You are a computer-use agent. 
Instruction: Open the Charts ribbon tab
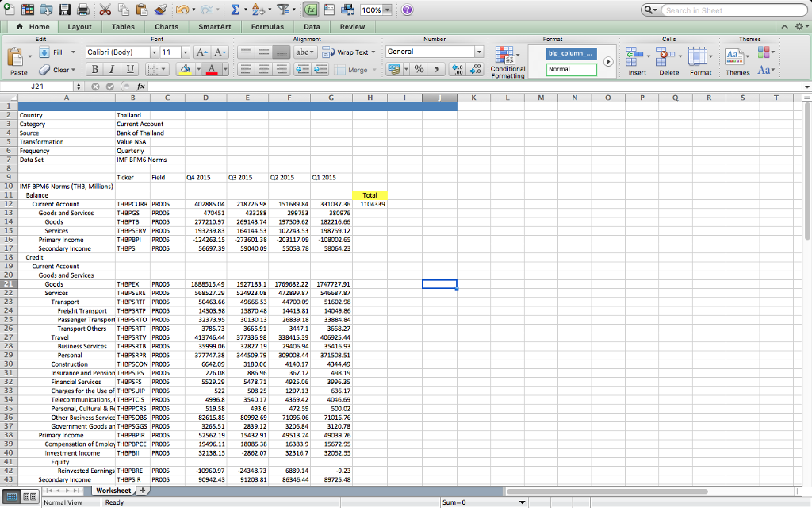(x=166, y=26)
